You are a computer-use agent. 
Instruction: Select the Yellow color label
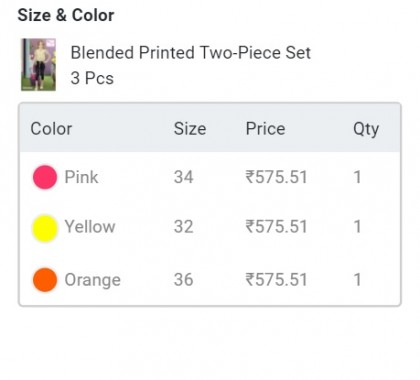pyautogui.click(x=90, y=227)
